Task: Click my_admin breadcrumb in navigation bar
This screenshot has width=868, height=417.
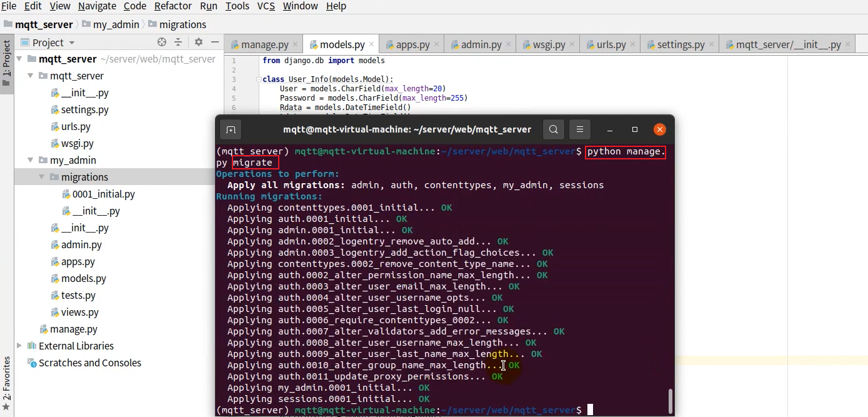Action: 111,24
